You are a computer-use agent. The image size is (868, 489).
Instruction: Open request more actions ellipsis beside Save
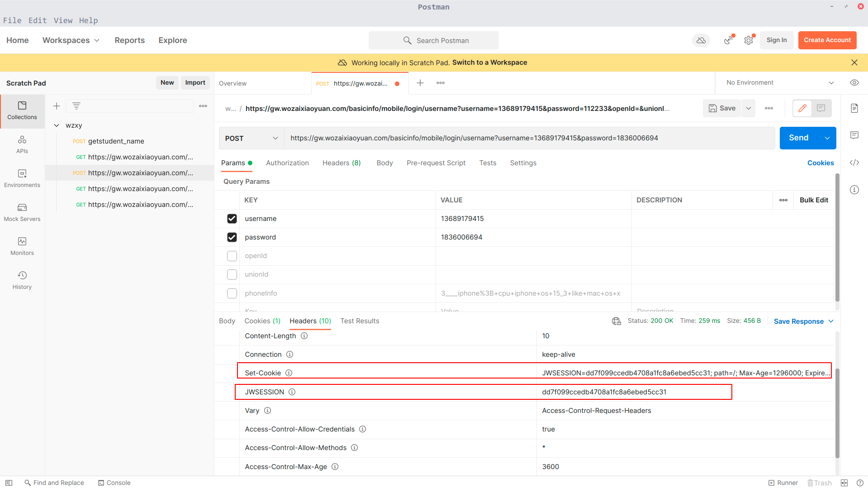[x=769, y=108]
